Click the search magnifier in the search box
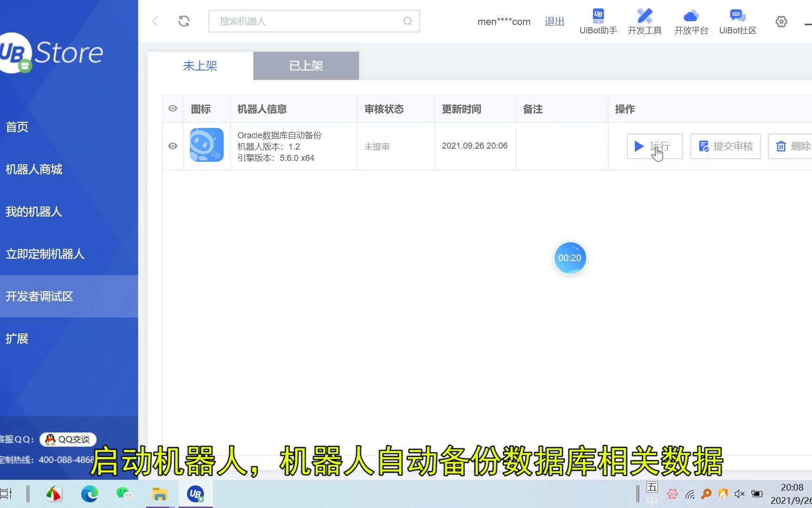This screenshot has width=812, height=508. (407, 21)
